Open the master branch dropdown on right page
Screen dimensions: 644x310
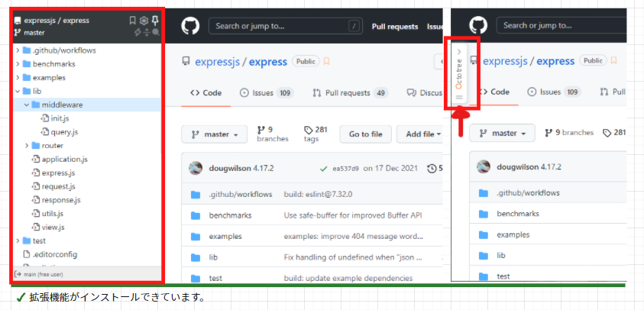(x=503, y=133)
